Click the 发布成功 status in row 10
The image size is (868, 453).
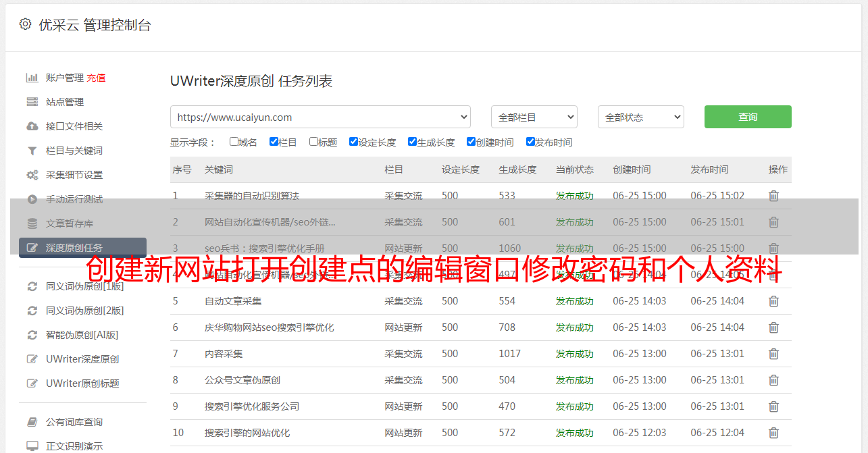(x=575, y=433)
